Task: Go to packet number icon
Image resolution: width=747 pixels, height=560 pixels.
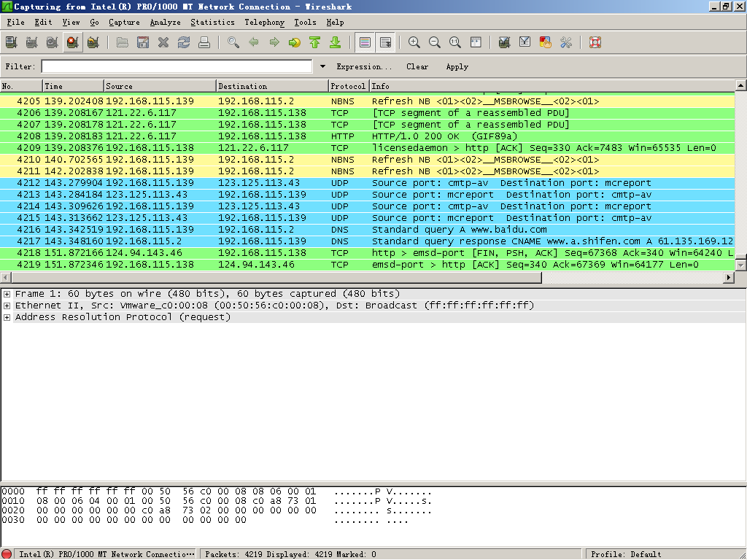Action: (x=295, y=42)
